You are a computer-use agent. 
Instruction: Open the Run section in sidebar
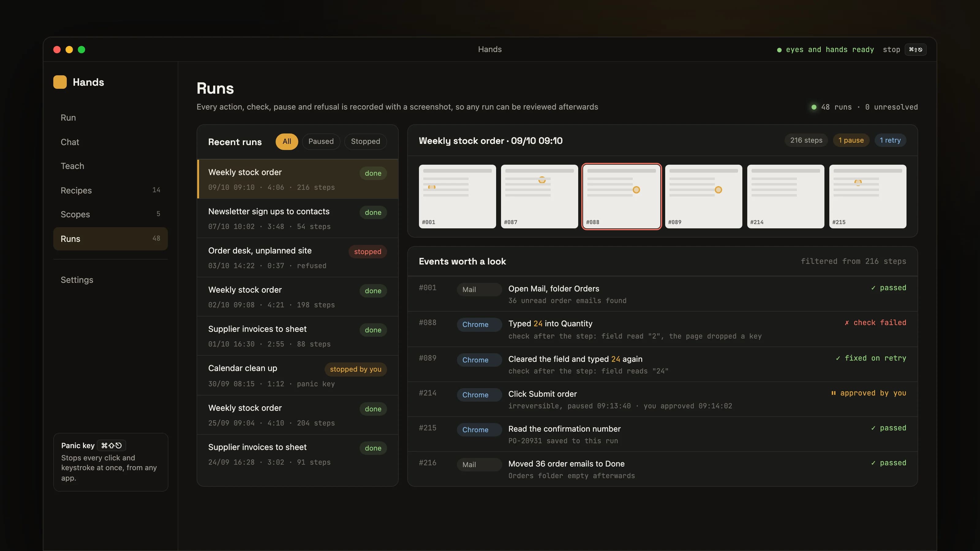(x=110, y=118)
